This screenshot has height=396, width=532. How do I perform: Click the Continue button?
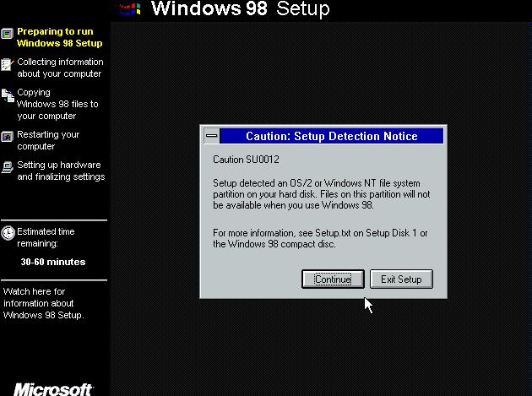[x=333, y=279]
